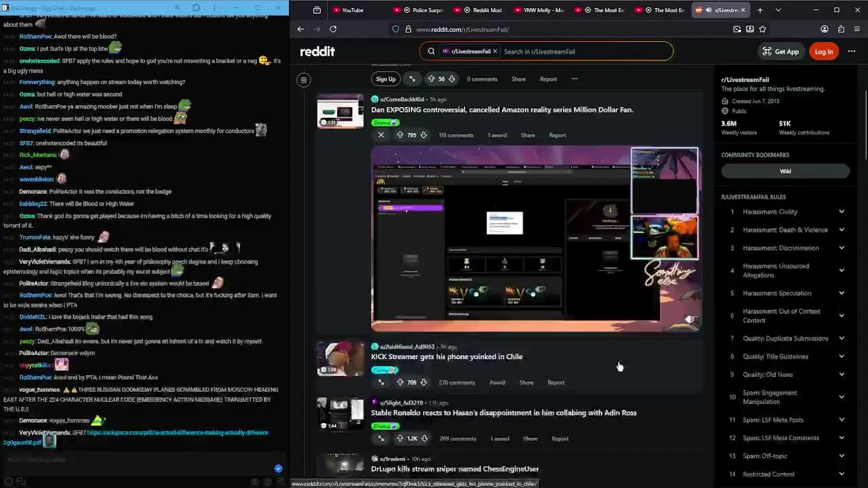The height and width of the screenshot is (488, 868).
Task: Mute or unmute the embedded video
Action: point(690,320)
